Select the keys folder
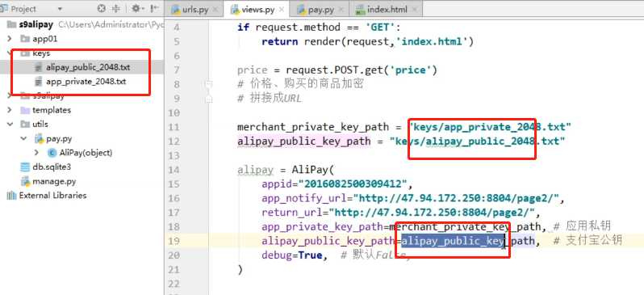The width and height of the screenshot is (644, 295). coord(41,53)
